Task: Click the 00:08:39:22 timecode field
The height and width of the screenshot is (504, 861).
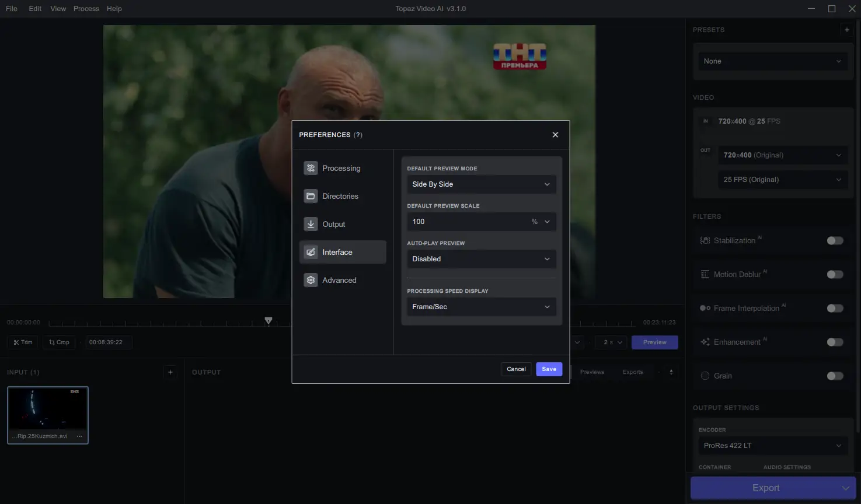Action: click(108, 342)
